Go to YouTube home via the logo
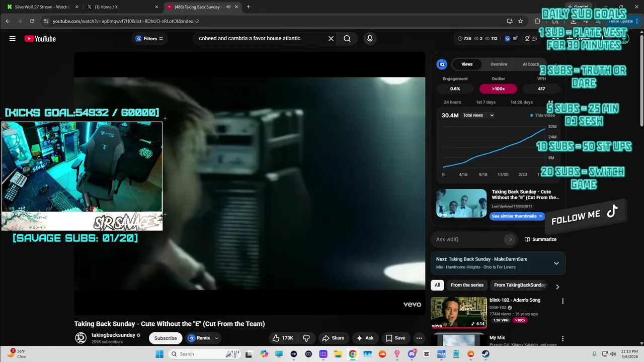The image size is (644, 362). [40, 39]
